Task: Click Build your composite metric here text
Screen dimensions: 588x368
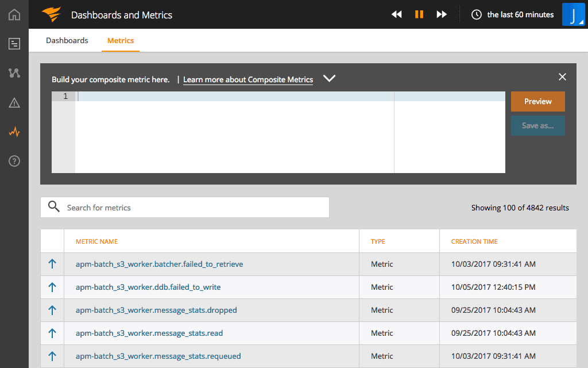Action: point(111,79)
